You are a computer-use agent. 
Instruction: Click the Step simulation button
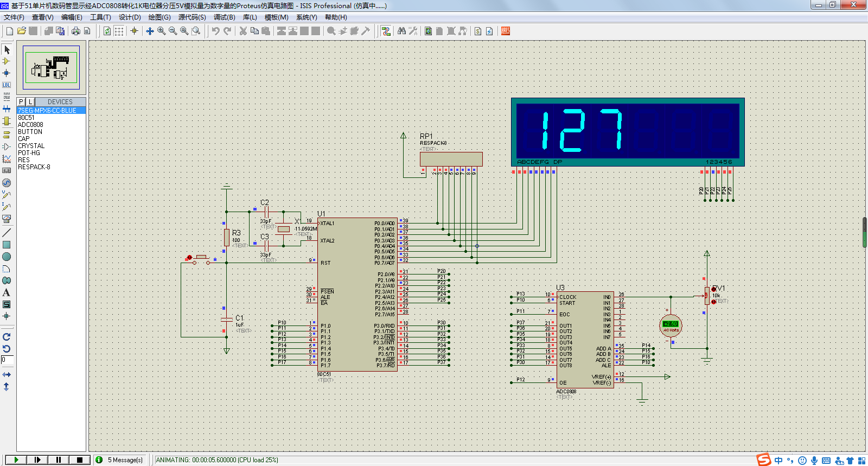37,459
